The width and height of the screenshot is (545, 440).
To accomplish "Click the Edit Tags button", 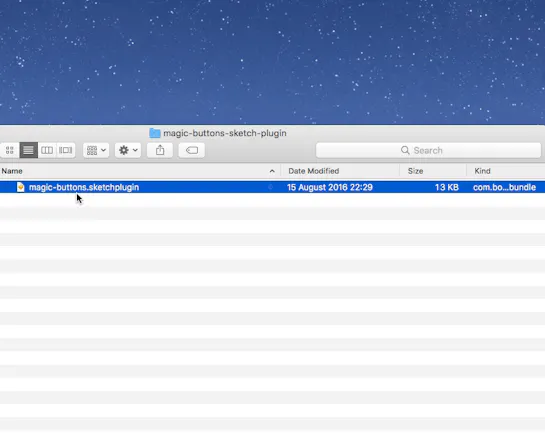I will tap(192, 150).
